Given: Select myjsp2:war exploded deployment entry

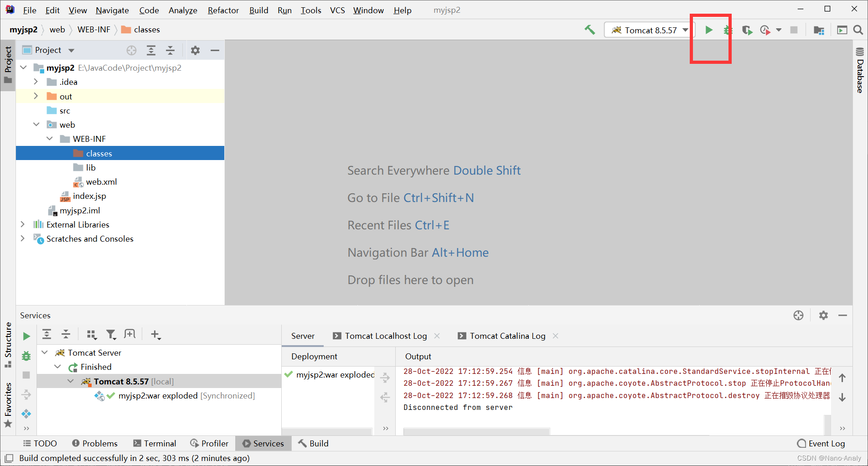Looking at the screenshot, I should (x=335, y=374).
